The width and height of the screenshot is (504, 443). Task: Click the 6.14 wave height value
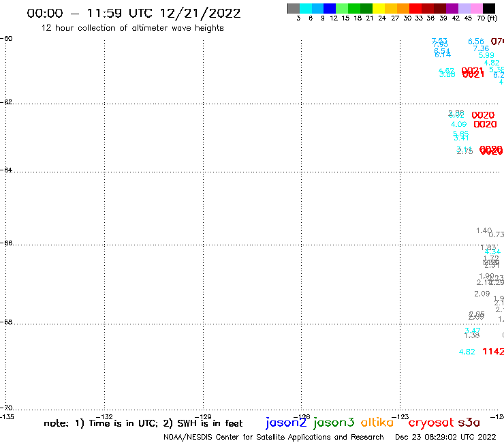pyautogui.click(x=443, y=55)
